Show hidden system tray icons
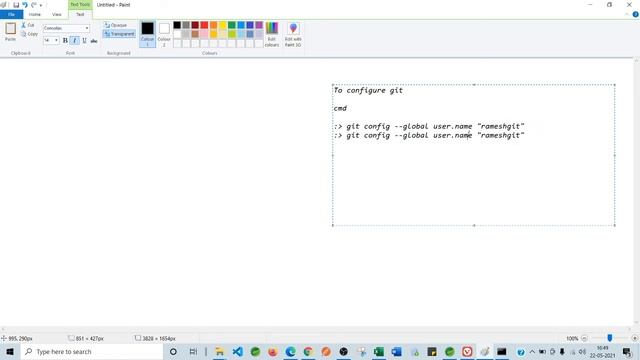Viewport: 640px width, 360px height. [x=532, y=351]
